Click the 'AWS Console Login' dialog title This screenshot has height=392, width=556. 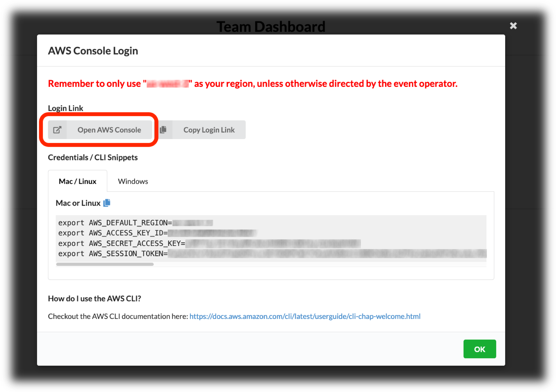click(93, 51)
